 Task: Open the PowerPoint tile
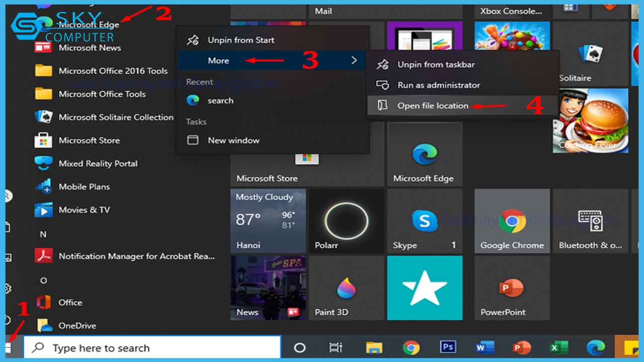pos(512,288)
